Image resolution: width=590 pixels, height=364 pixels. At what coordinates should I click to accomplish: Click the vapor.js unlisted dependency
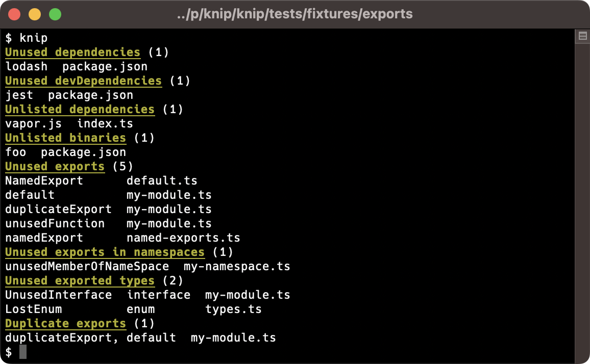pyautogui.click(x=33, y=123)
